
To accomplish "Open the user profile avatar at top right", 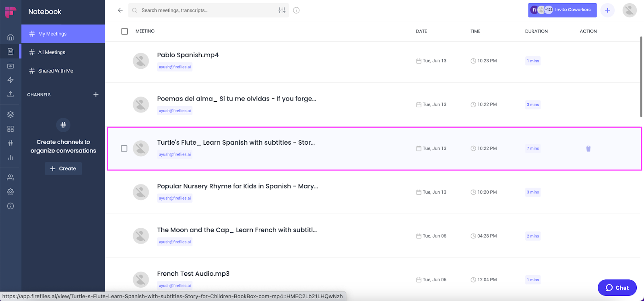I will [x=630, y=10].
